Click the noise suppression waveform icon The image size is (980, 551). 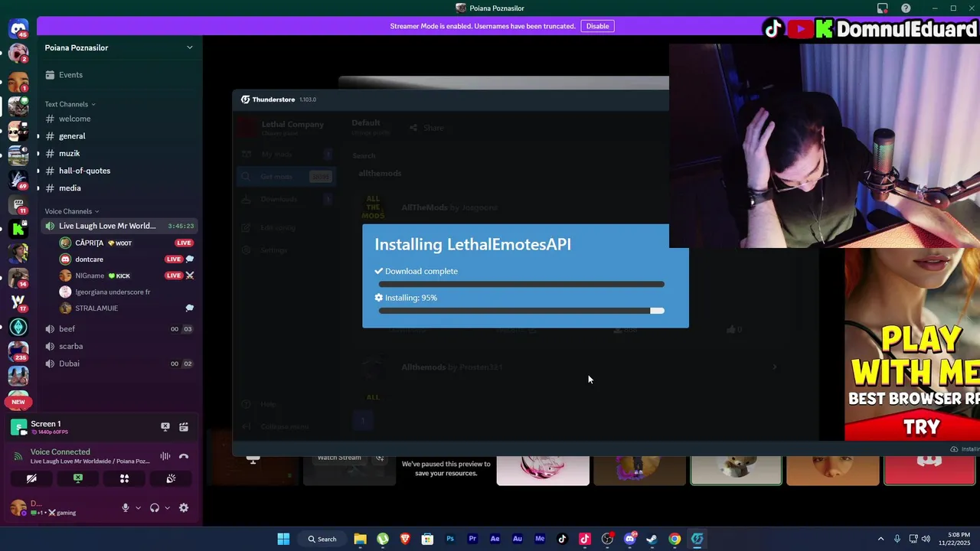(165, 456)
